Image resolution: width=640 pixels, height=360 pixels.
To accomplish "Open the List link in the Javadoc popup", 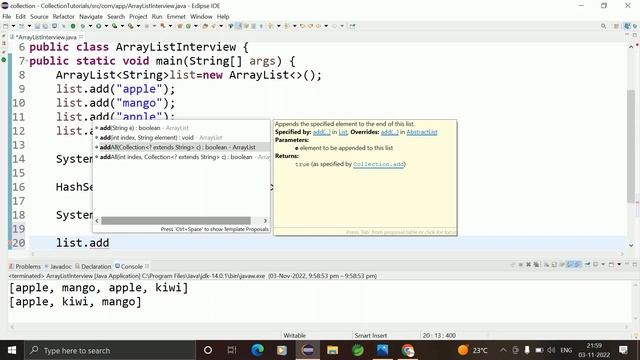I will [x=343, y=132].
